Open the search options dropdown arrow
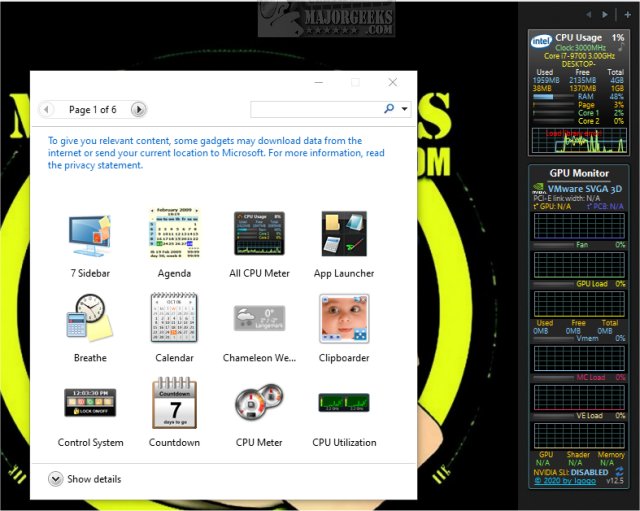The height and width of the screenshot is (511, 640). pos(404,109)
